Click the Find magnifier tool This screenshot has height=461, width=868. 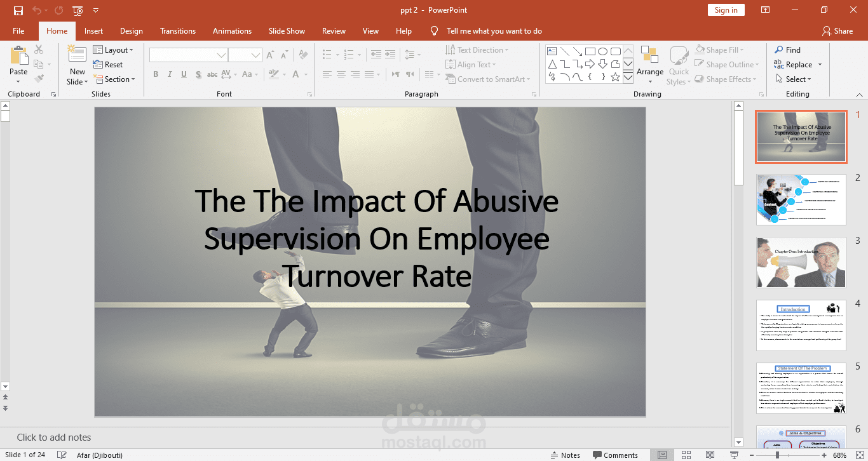787,50
